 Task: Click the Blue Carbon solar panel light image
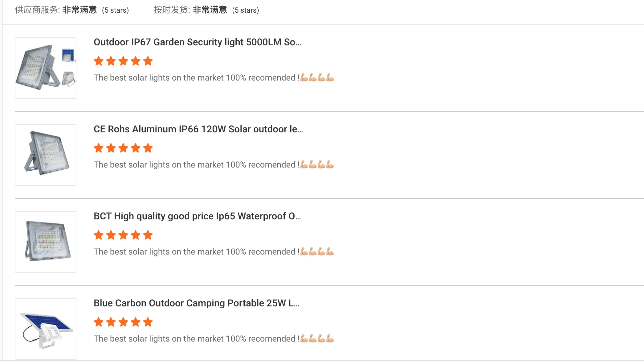46,329
